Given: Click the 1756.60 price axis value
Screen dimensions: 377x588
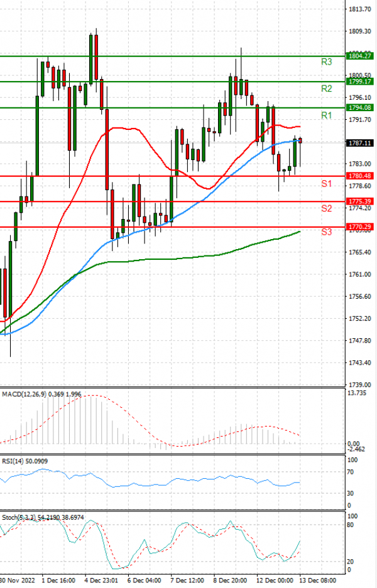Looking at the screenshot, I should point(360,297).
